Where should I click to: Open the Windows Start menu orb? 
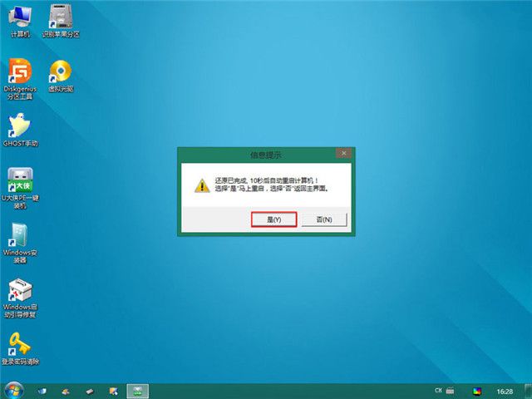point(13,390)
